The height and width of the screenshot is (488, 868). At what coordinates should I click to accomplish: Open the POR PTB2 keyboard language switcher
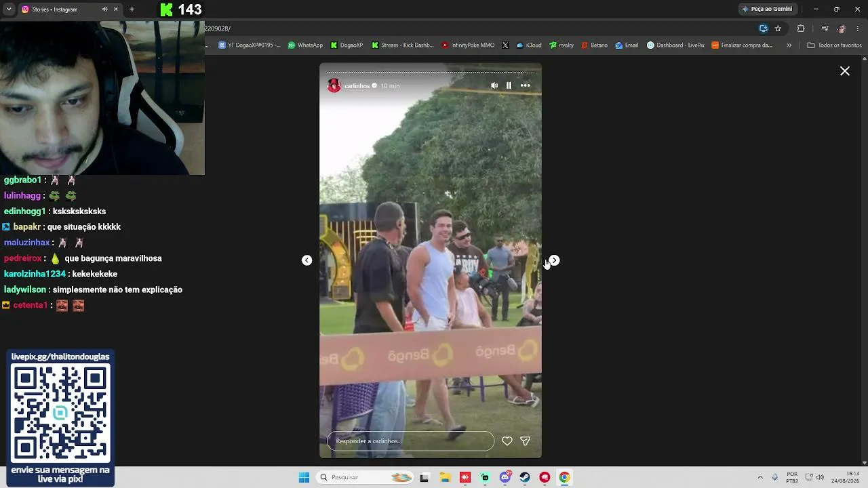792,477
